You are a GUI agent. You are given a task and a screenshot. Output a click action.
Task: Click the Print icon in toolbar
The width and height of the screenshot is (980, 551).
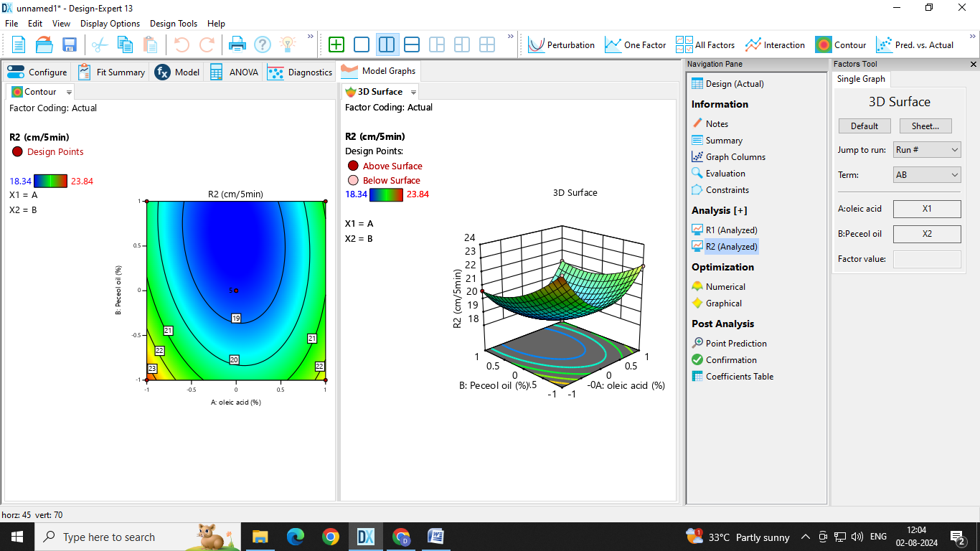(x=237, y=44)
